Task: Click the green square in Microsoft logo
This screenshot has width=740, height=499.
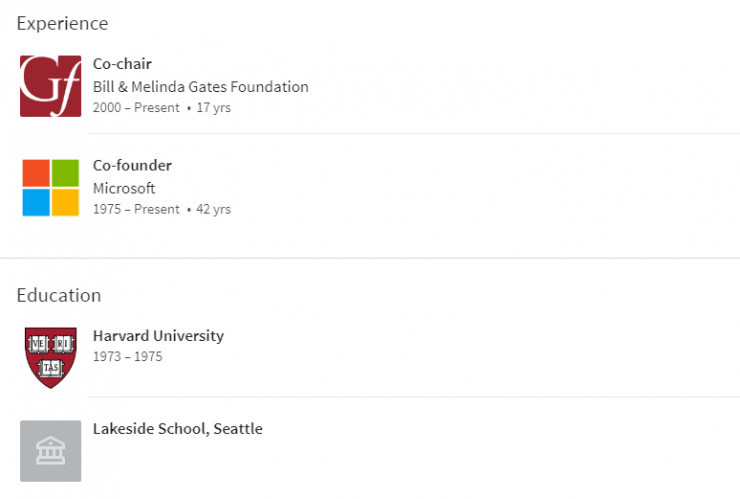Action: [x=65, y=173]
